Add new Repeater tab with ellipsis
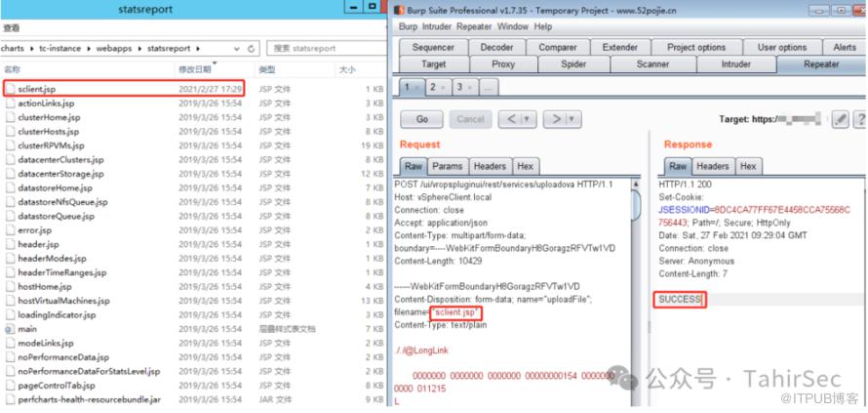This screenshot has height=413, width=868. (x=487, y=87)
